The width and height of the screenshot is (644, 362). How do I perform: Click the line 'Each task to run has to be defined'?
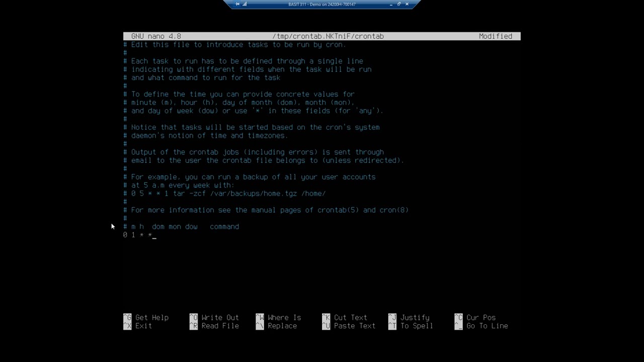point(243,61)
